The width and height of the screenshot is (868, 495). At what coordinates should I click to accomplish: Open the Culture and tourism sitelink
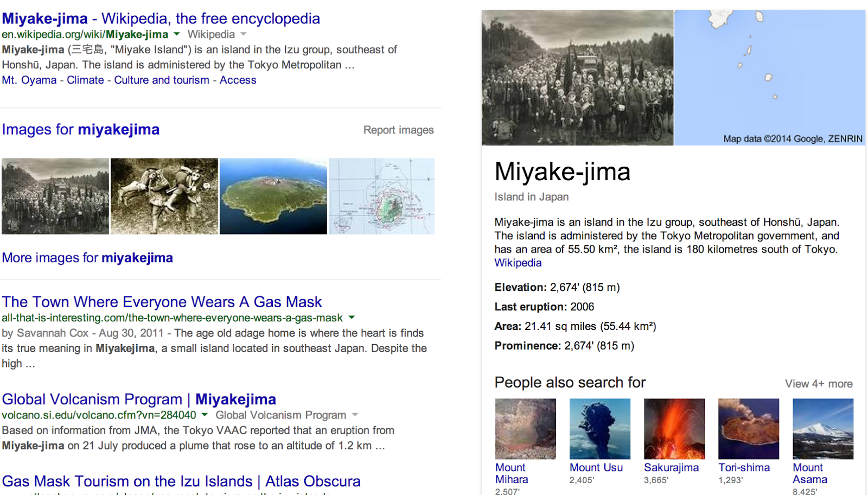[162, 80]
